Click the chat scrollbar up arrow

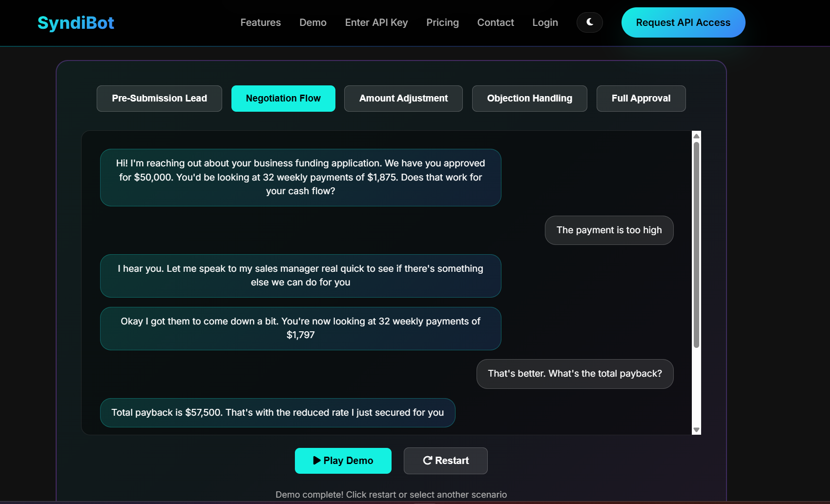696,136
